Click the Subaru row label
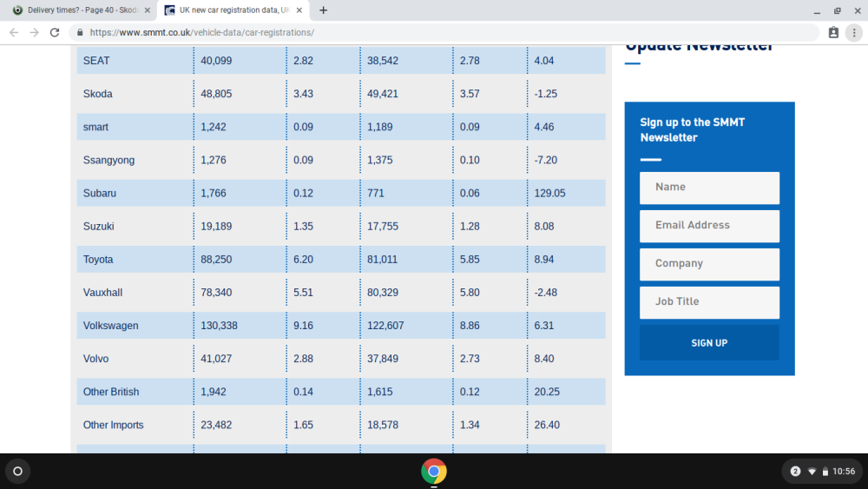Screen dimensions: 868x489 (x=100, y=194)
